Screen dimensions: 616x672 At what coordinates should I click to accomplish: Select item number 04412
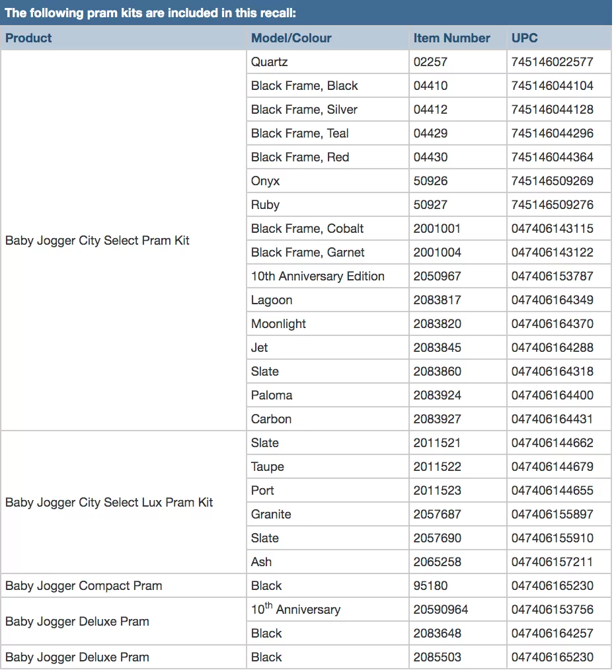pos(458,109)
